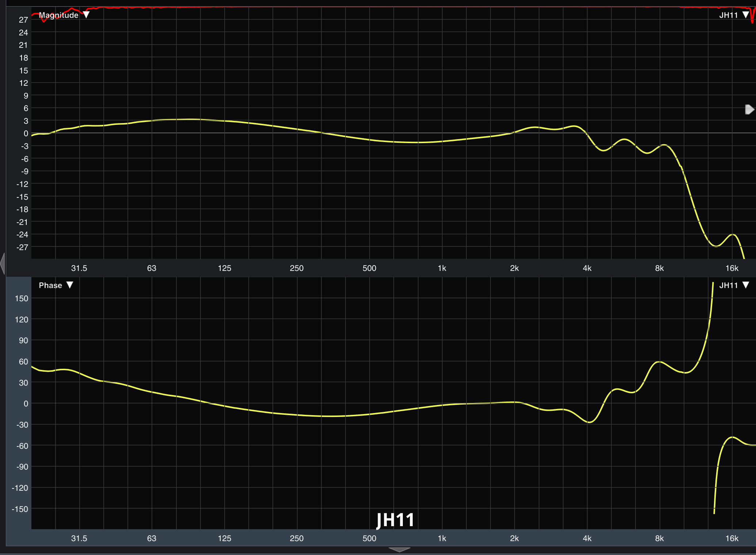This screenshot has height=555, width=756.
Task: Expand the right-side control bar arrow
Action: coord(749,109)
